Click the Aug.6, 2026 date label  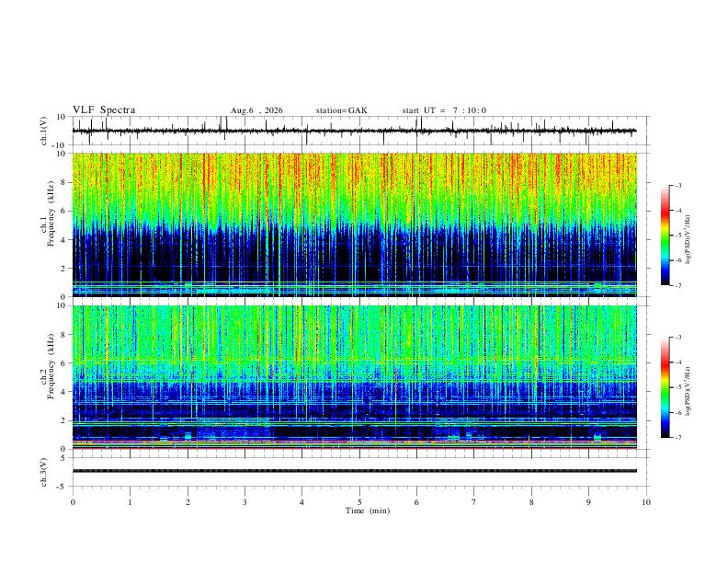coord(256,110)
